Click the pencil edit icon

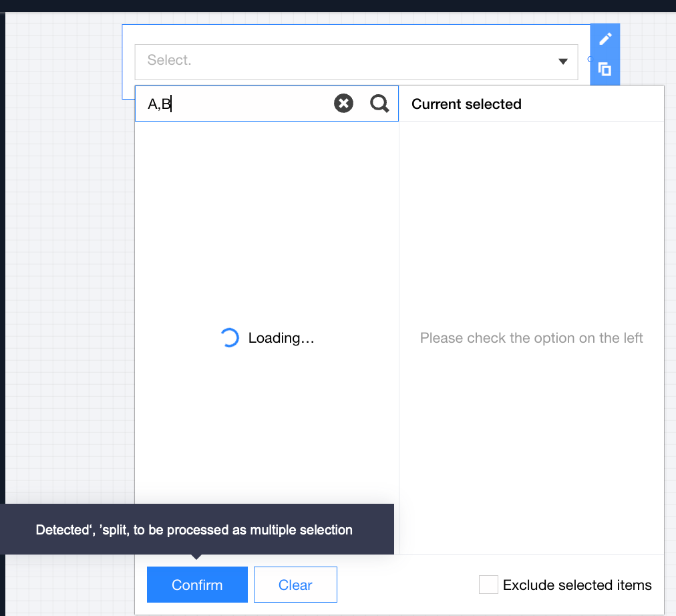[x=605, y=39]
